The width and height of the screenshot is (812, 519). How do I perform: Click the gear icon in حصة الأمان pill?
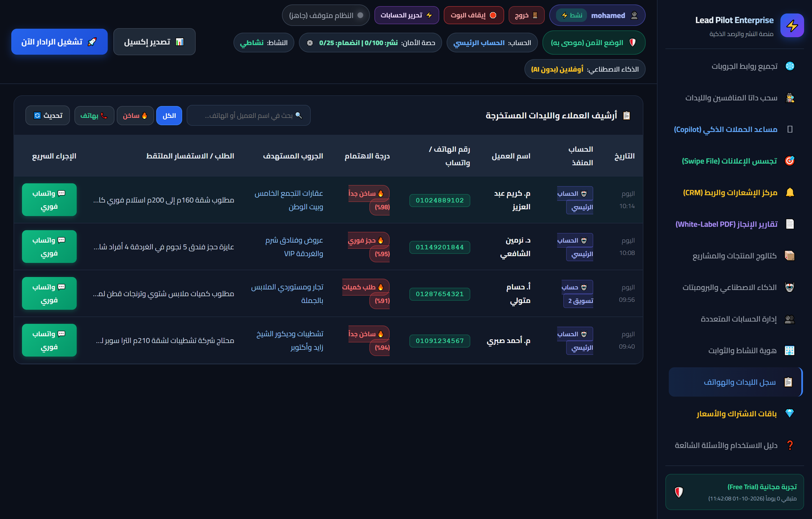coord(310,43)
